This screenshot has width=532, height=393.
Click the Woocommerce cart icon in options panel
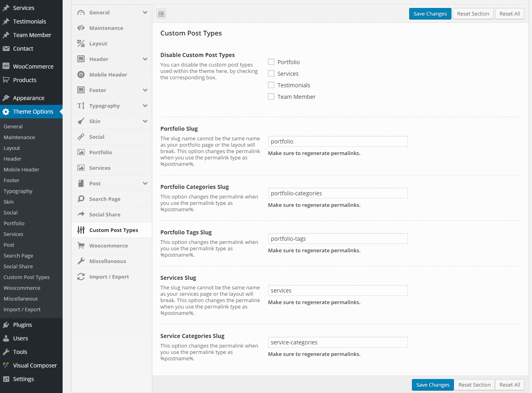tap(81, 246)
